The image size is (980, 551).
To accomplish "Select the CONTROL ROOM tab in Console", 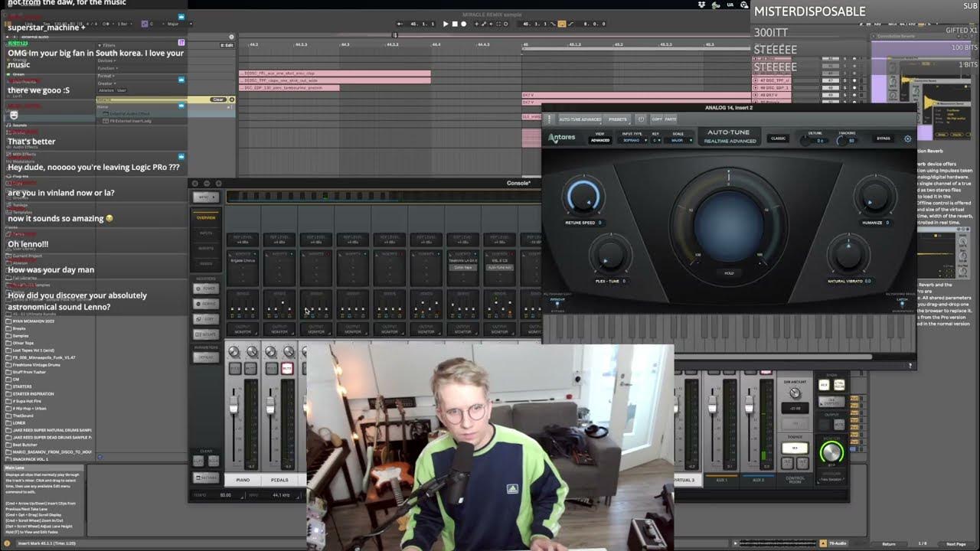I will coord(795,479).
